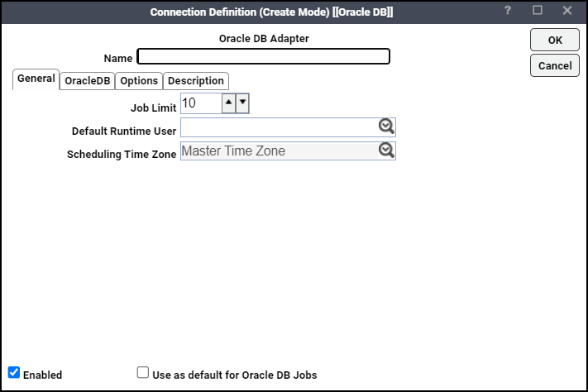Click the Connection Definition title text

pyautogui.click(x=271, y=12)
